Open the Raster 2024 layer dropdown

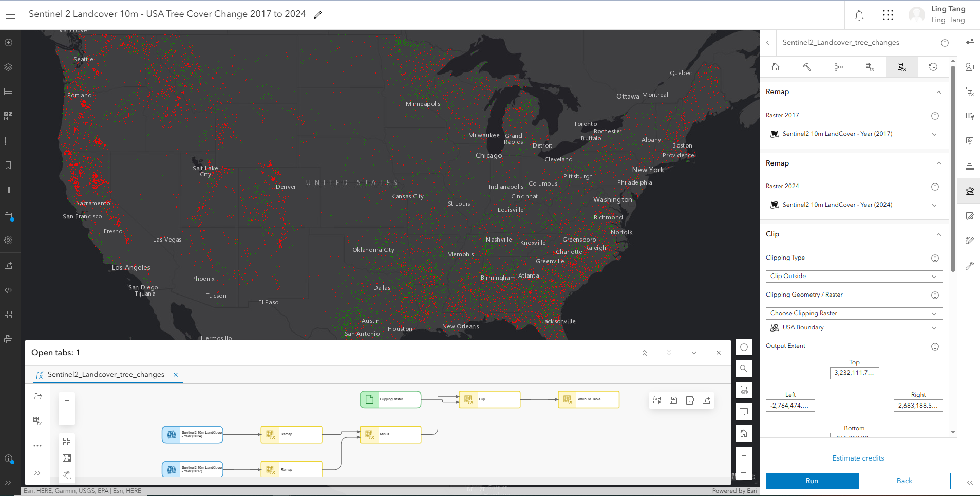854,205
